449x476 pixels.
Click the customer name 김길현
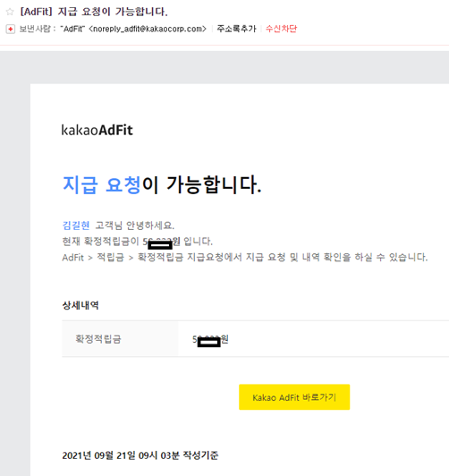76,225
